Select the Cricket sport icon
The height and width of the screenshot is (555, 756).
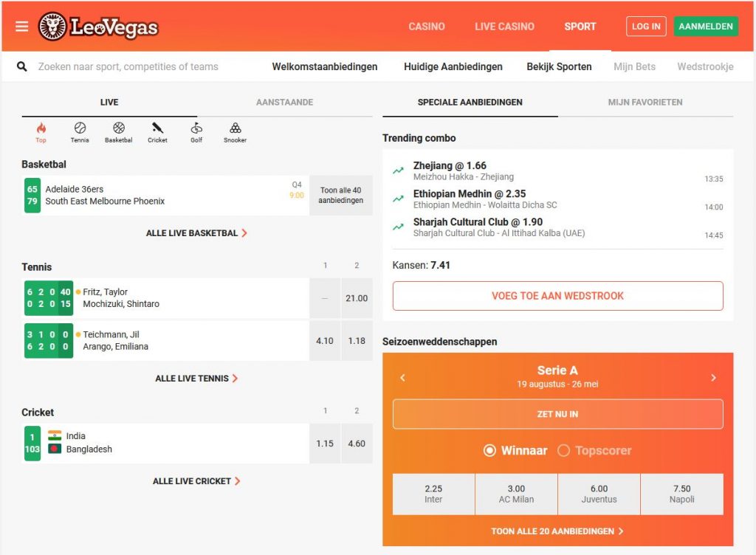coord(158,133)
